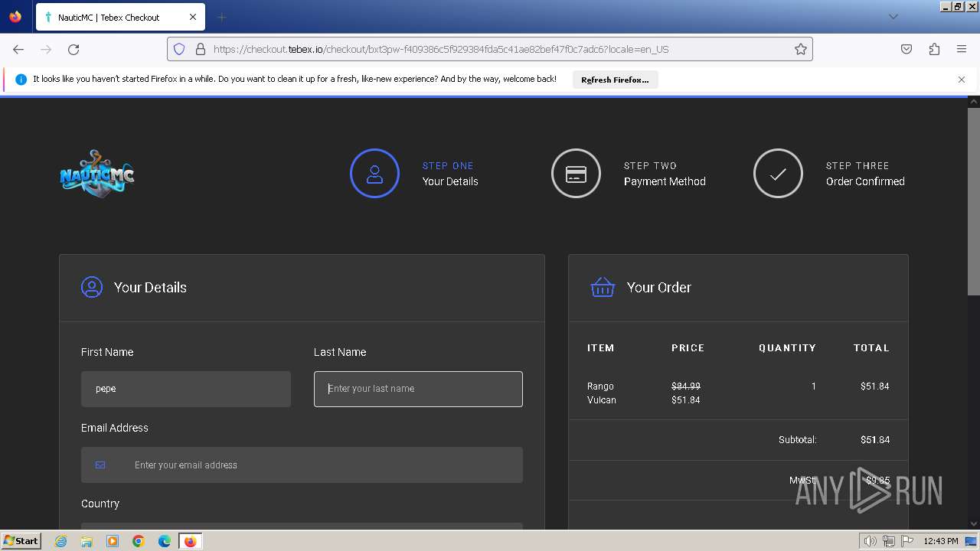Image resolution: width=980 pixels, height=551 pixels.
Task: Click the Country field label
Action: pos(100,504)
